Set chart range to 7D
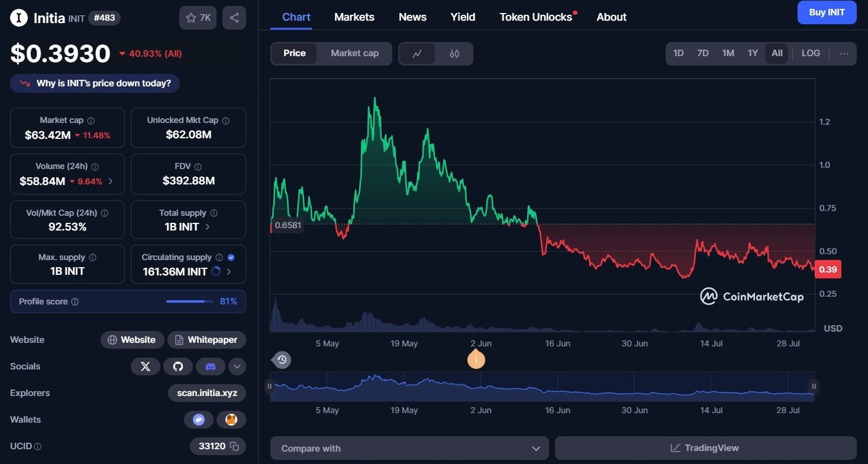This screenshot has height=464, width=868. (x=702, y=53)
